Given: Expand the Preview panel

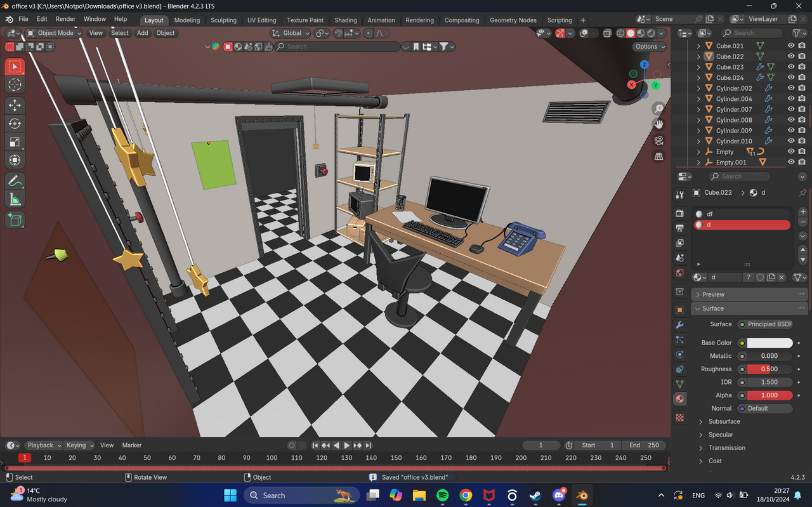Looking at the screenshot, I should click(x=749, y=294).
